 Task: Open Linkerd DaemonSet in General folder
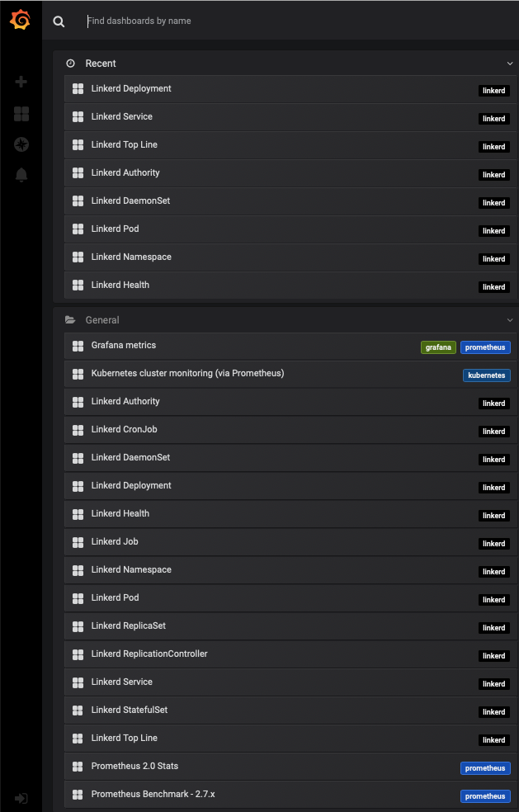coord(290,457)
